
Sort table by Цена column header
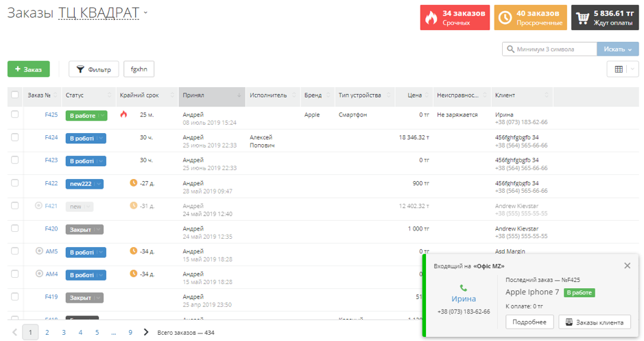click(x=414, y=95)
